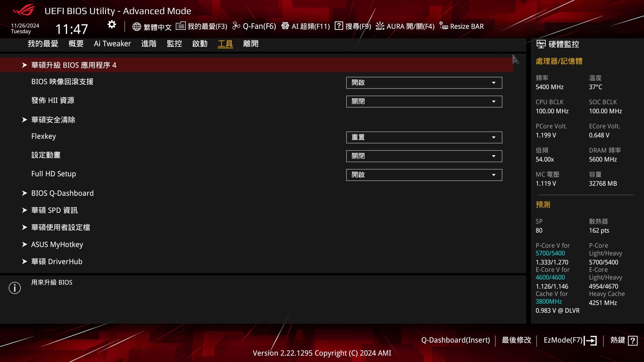Click 最後修改 button

coord(516,340)
